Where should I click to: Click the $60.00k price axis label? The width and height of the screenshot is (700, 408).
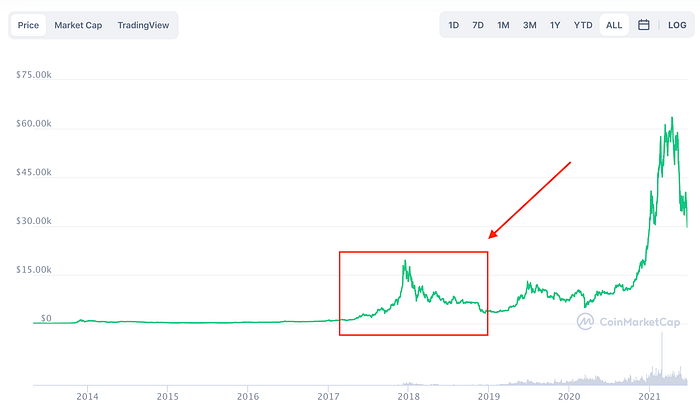(33, 124)
